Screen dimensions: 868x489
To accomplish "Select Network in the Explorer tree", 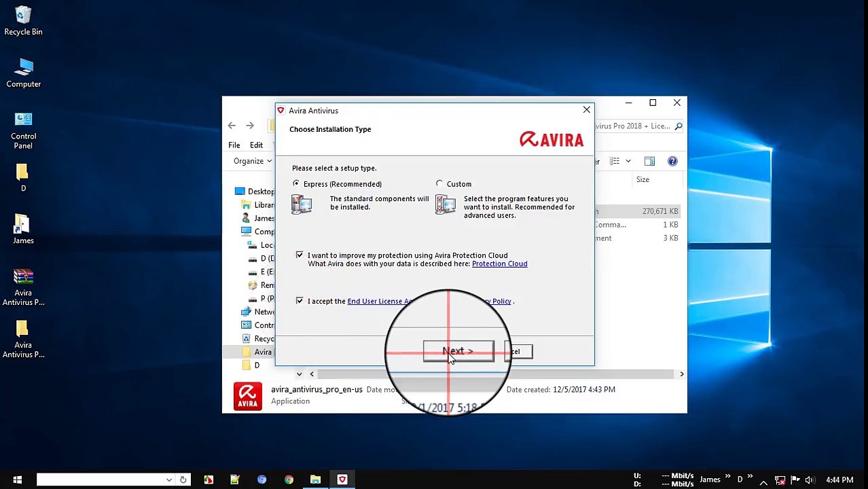I will tap(258, 312).
